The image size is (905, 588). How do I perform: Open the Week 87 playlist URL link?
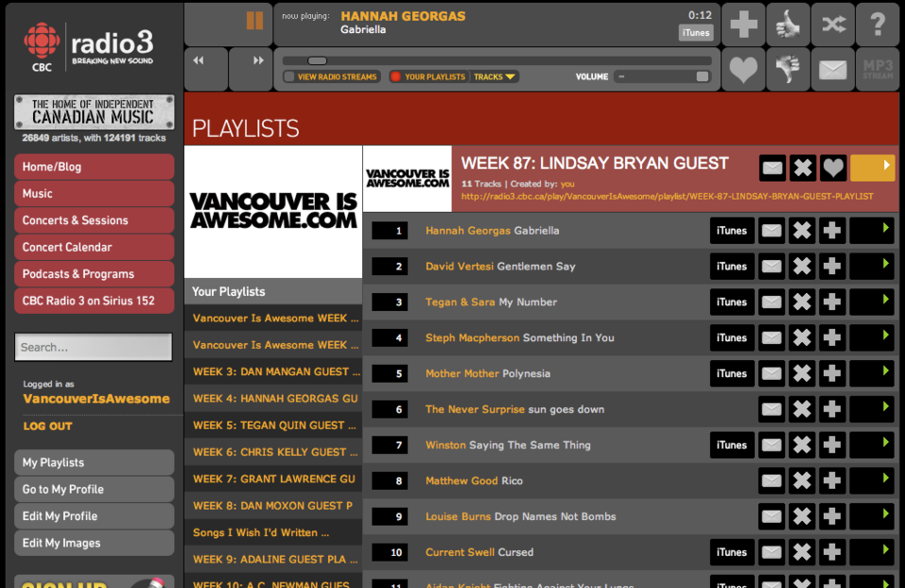pos(666,196)
